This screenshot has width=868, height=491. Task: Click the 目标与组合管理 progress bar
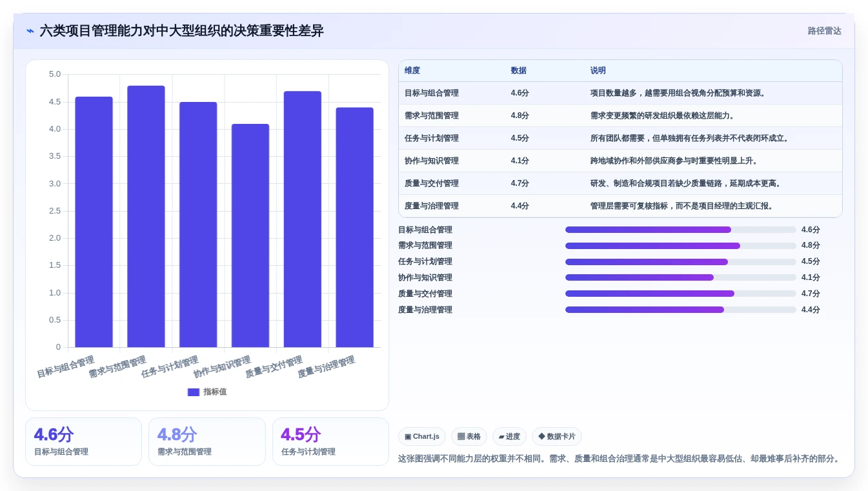[x=681, y=230]
